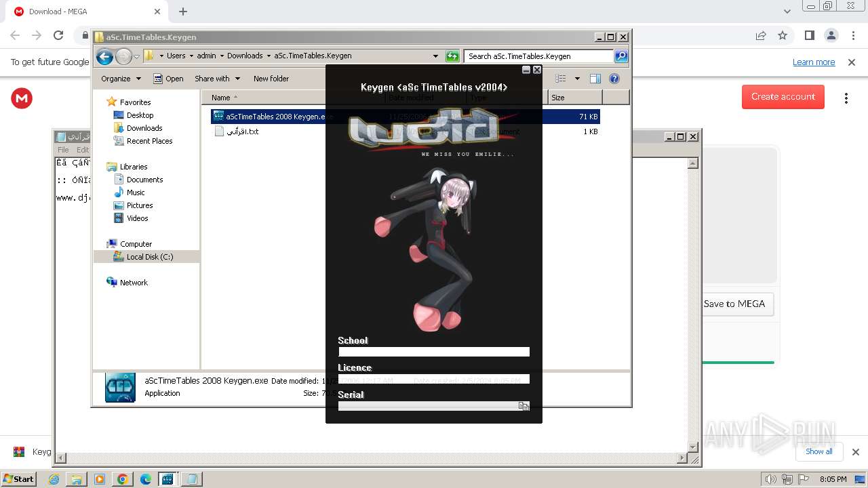This screenshot has height=488, width=868.
Task: Click the change view icon in Explorer
Action: click(x=560, y=79)
